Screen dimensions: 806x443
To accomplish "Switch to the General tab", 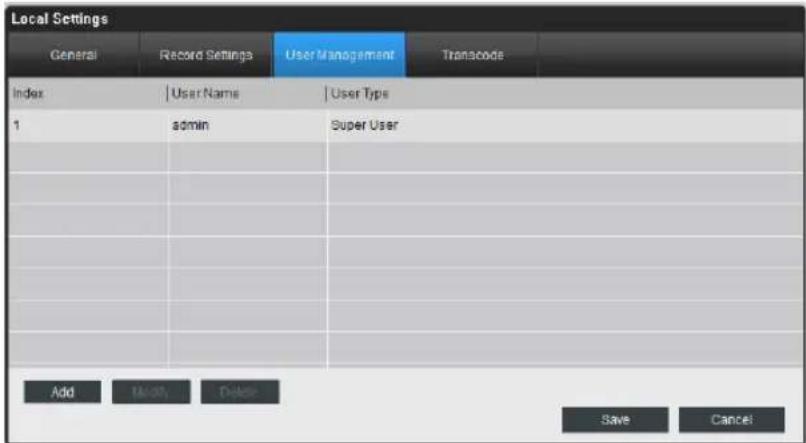I will click(x=74, y=55).
